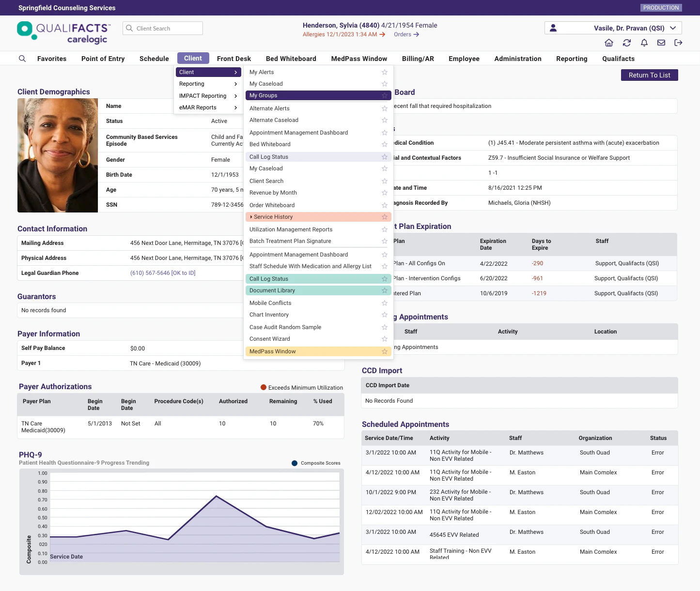
Task: Select My Groups from the Client menu
Action: 263,95
